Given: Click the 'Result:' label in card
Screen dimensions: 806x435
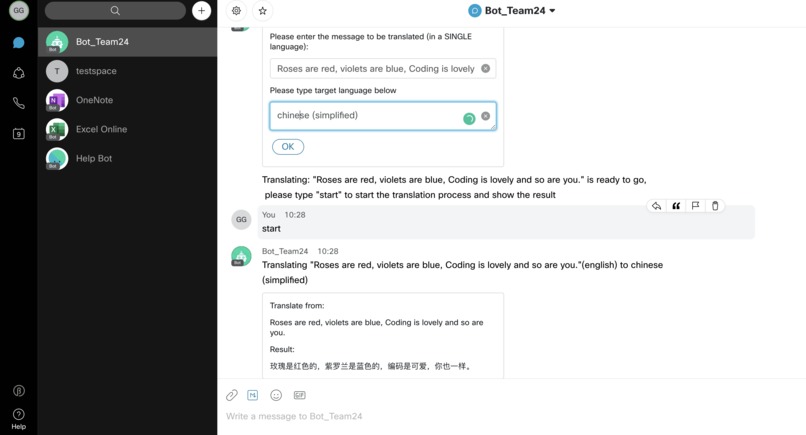Looking at the screenshot, I should pos(282,349).
